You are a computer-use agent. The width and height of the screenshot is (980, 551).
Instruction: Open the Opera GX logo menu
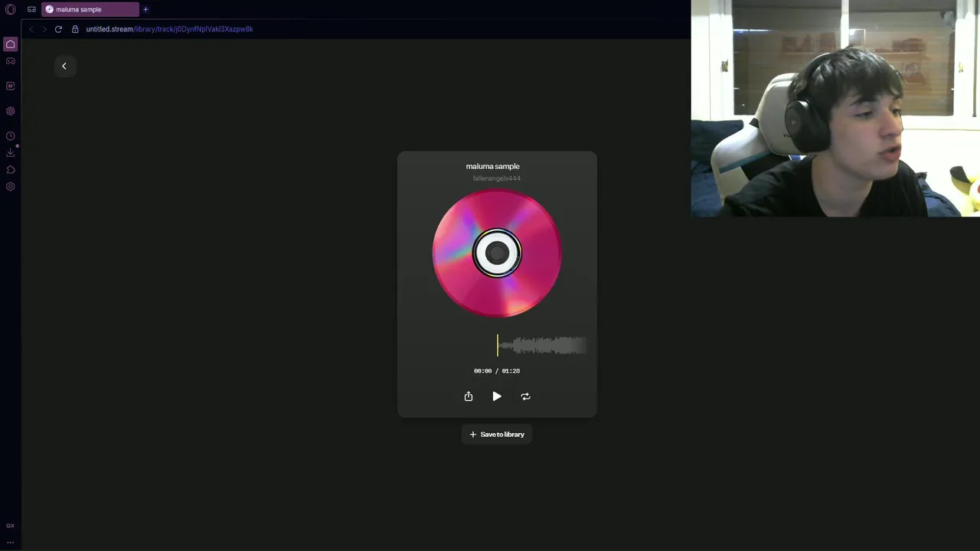click(11, 9)
